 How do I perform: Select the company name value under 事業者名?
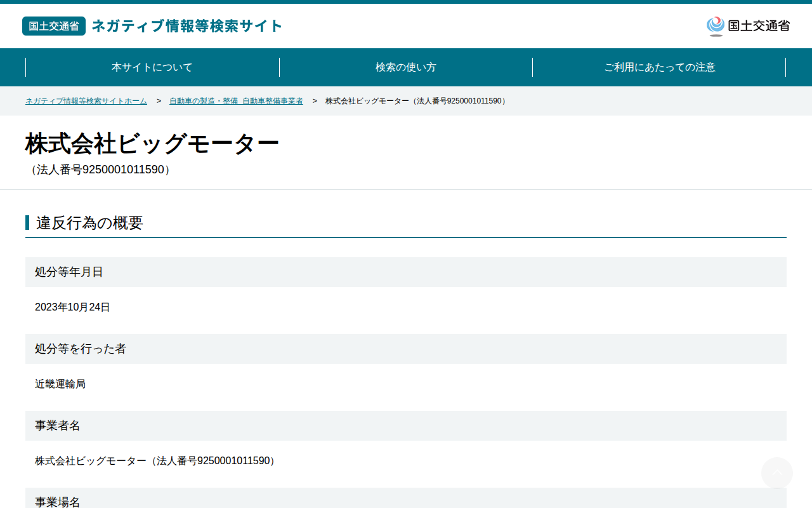point(157,461)
